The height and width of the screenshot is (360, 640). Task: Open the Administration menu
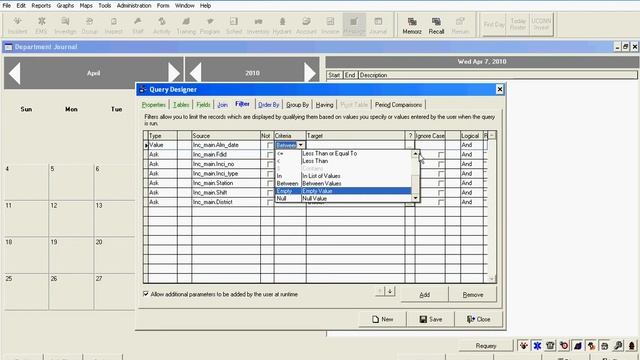click(x=134, y=6)
